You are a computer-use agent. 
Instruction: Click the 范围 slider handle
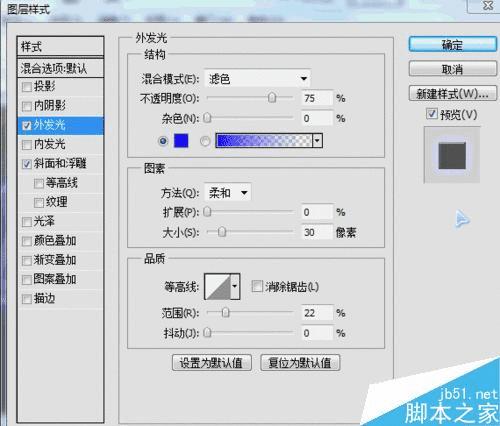pos(225,312)
